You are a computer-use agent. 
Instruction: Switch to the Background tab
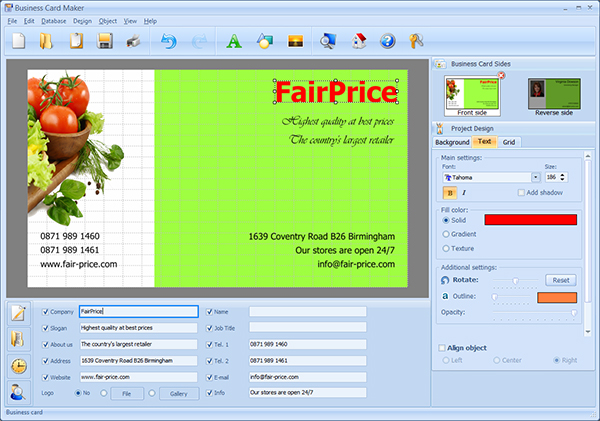point(452,142)
